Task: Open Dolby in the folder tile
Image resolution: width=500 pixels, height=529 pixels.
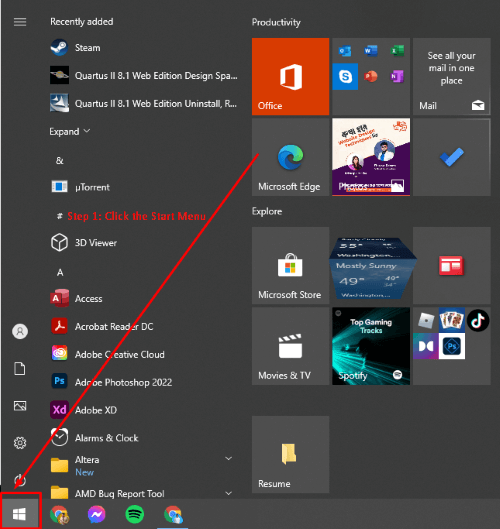Action: point(426,346)
